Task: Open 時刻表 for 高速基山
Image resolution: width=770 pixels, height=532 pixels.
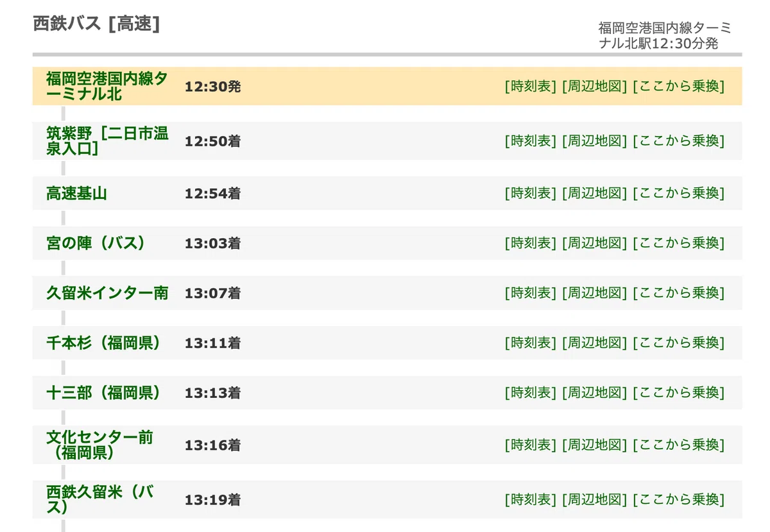Action: point(530,193)
